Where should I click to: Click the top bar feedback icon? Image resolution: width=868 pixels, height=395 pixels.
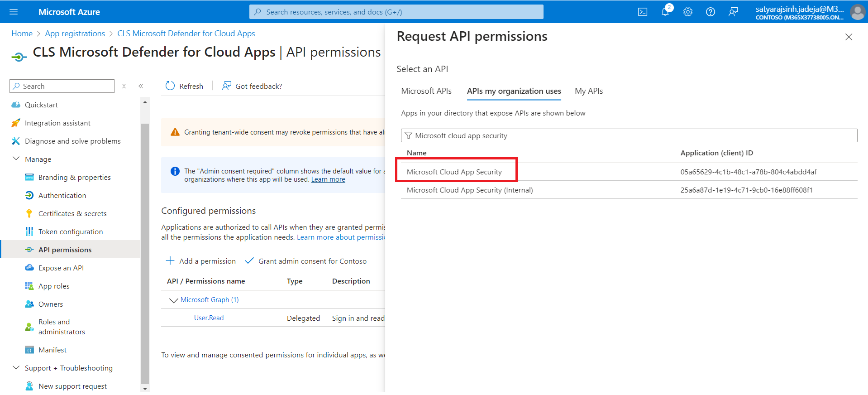pos(733,12)
